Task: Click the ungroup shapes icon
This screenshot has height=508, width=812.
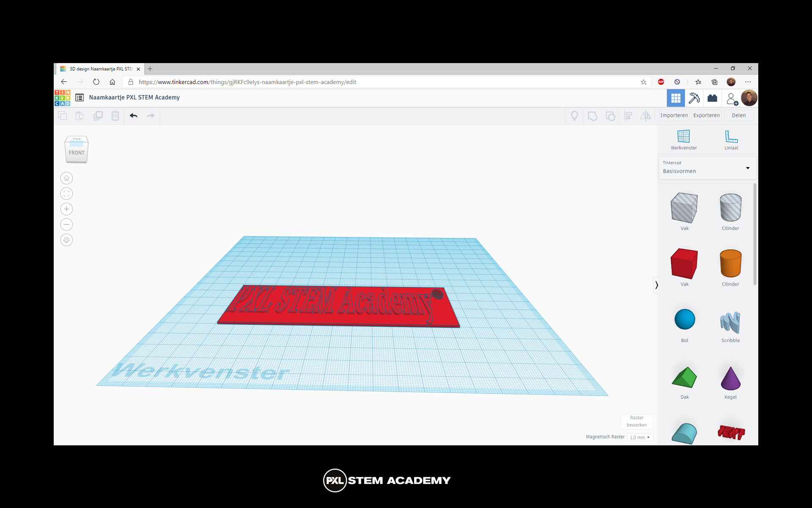Action: [610, 116]
